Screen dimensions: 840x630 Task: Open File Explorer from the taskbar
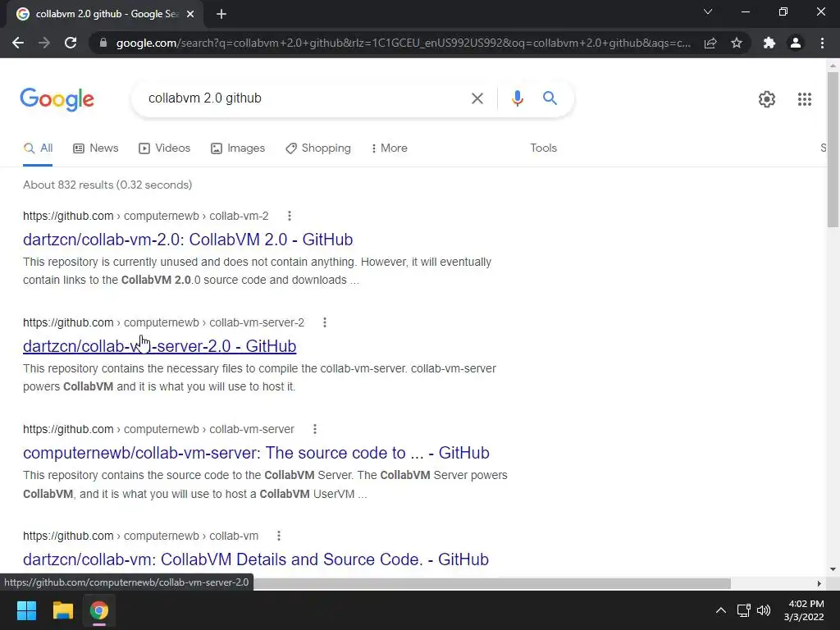62,610
